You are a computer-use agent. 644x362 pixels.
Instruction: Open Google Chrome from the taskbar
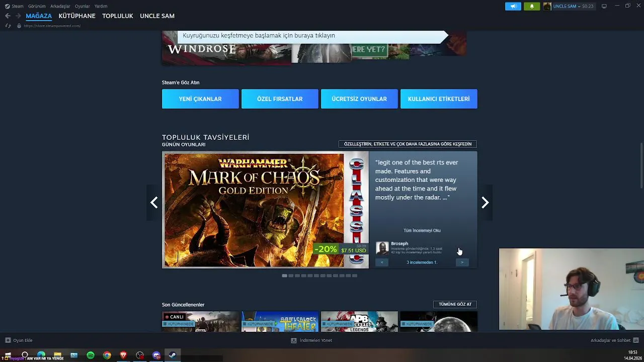[x=107, y=355]
